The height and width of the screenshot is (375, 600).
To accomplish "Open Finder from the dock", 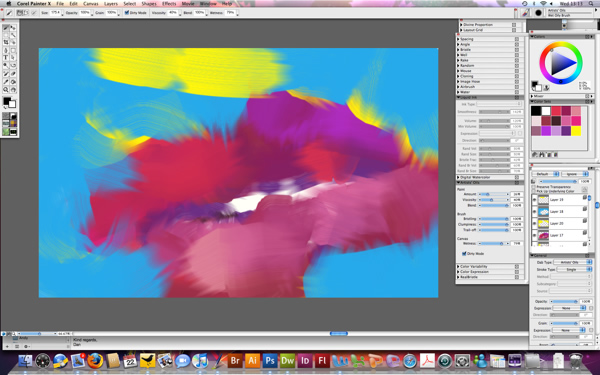I will (25, 360).
